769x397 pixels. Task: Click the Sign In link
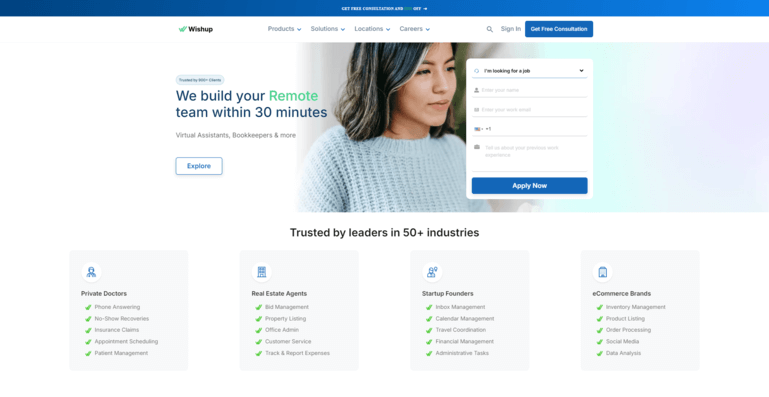click(x=511, y=29)
